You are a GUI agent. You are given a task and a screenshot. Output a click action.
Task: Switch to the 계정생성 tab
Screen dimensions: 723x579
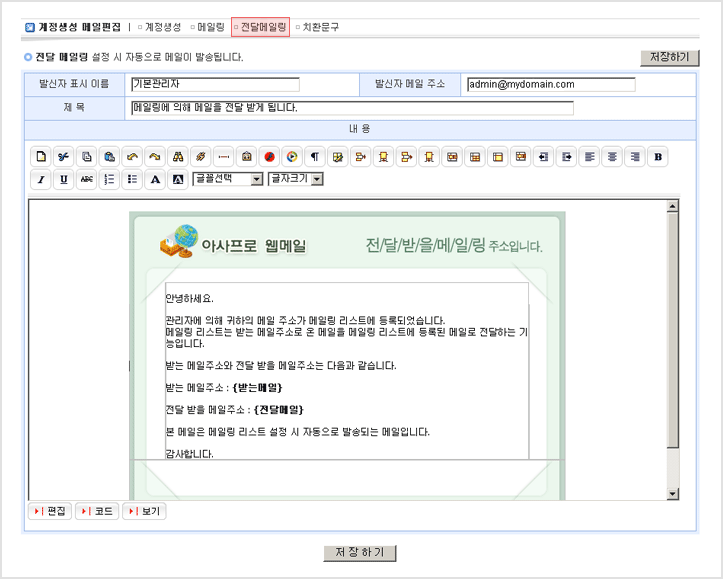click(160, 27)
